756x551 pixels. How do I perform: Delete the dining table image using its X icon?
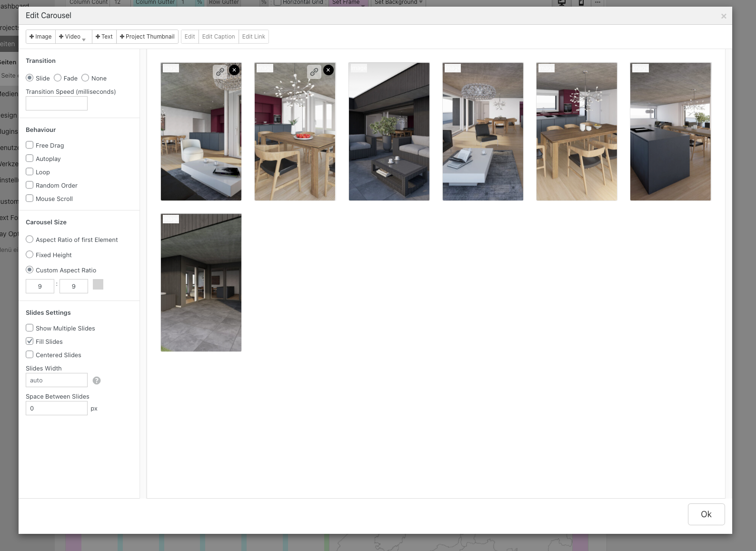[328, 70]
